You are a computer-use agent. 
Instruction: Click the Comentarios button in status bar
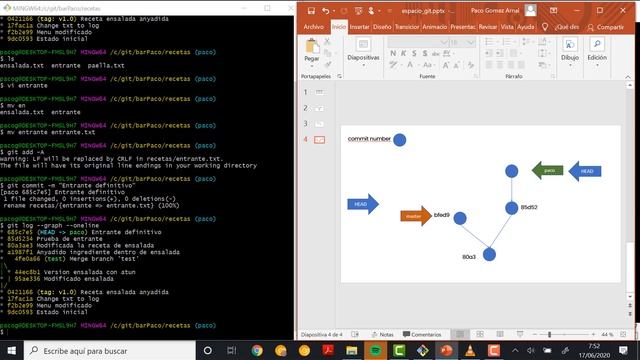click(422, 335)
